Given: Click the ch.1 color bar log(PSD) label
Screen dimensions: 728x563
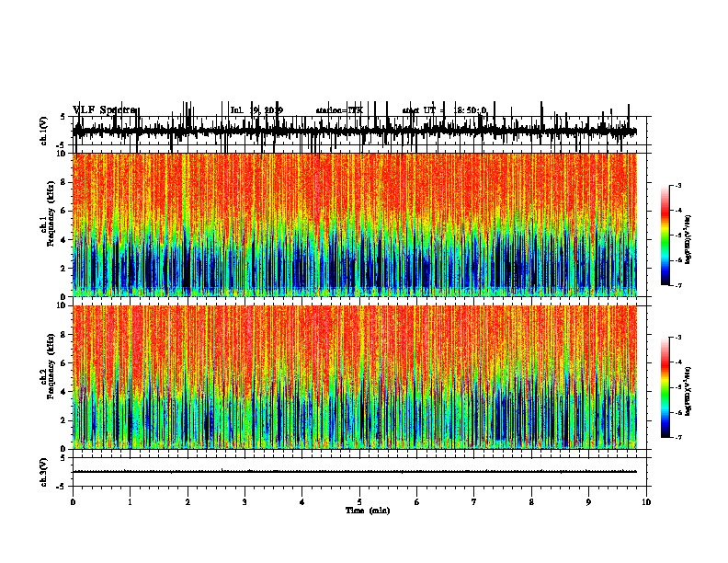Looking at the screenshot, I should point(688,239).
